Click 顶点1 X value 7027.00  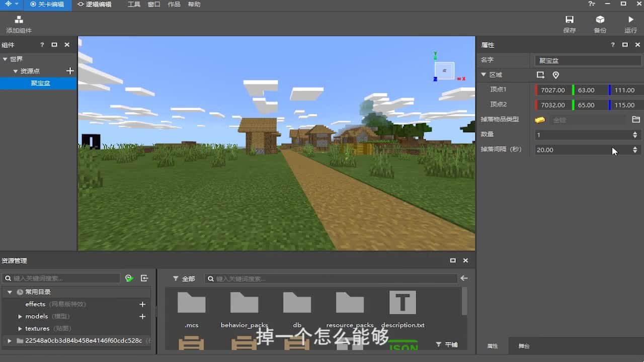pos(552,90)
